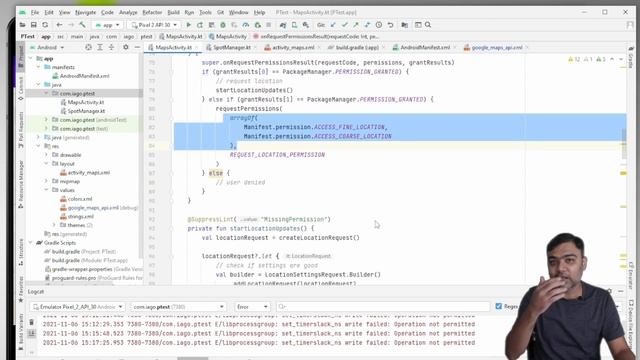
Task: Collapse the values folder
Action: (46, 190)
